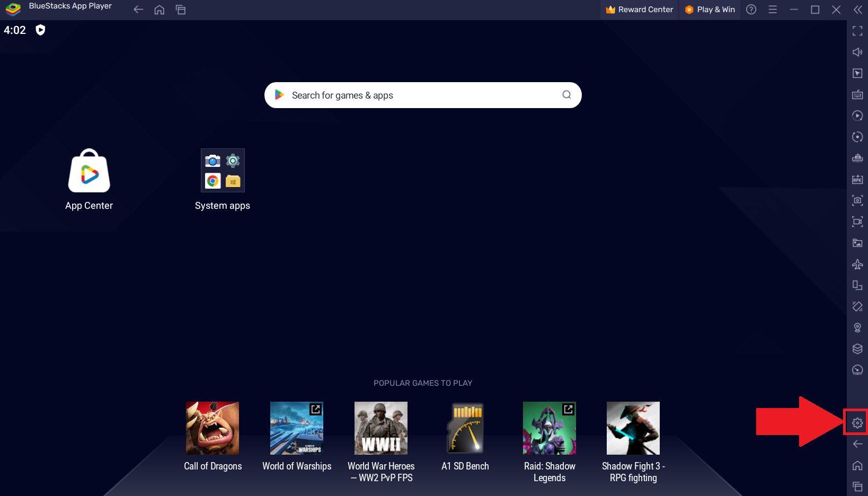Click the airplane icon in the sidebar
Screen dimensions: 868x496
tap(857, 264)
